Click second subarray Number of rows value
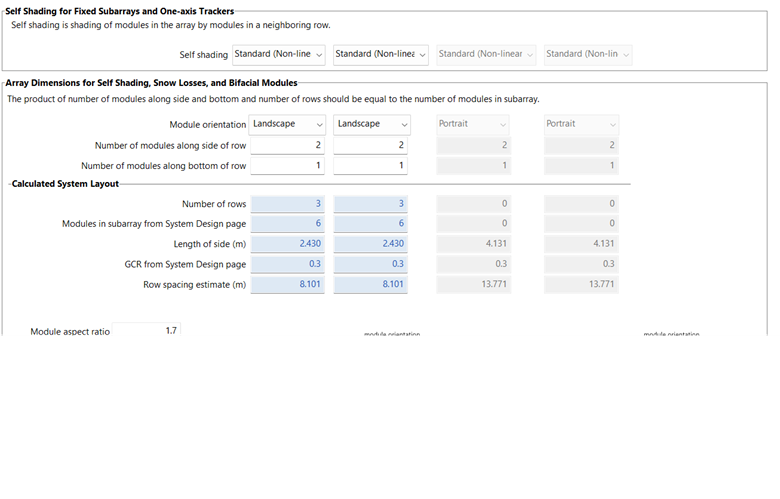The height and width of the screenshot is (499, 780). [x=372, y=204]
